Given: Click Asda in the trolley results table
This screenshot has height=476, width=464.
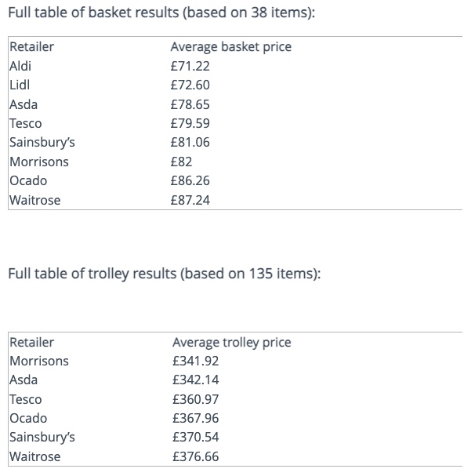Looking at the screenshot, I should pyautogui.click(x=24, y=380).
